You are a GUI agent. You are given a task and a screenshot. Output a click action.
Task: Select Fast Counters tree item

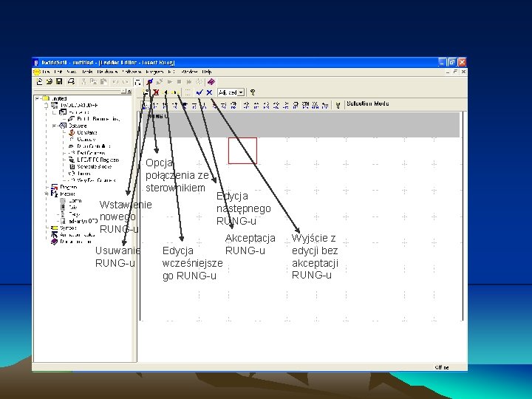click(91, 153)
